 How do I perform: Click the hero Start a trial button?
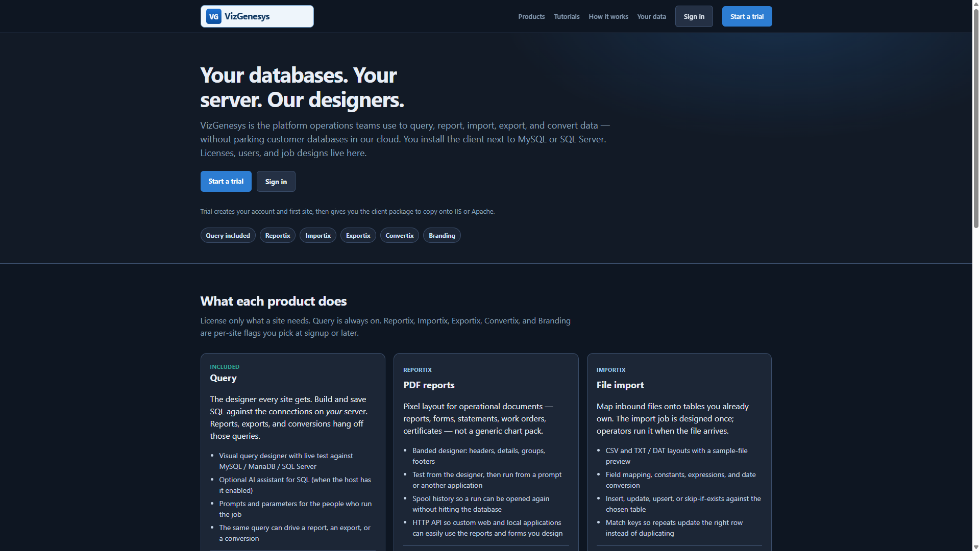tap(226, 181)
